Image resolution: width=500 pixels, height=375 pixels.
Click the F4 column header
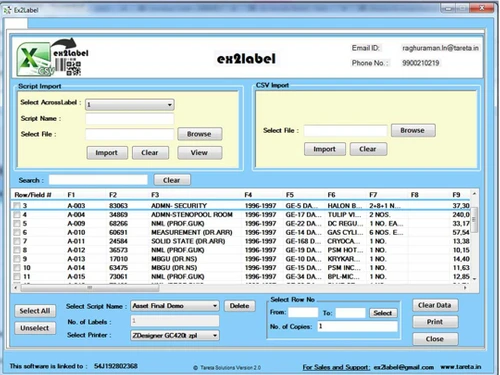(248, 195)
